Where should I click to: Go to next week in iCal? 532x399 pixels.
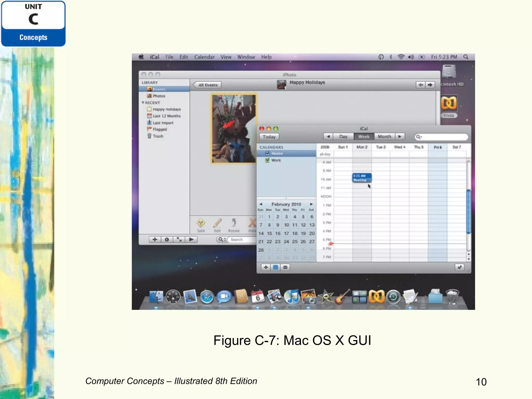[400, 136]
